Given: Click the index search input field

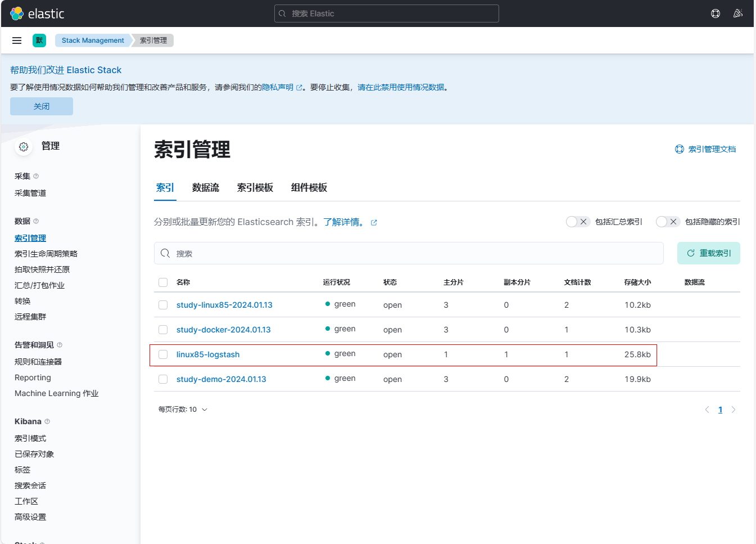Looking at the screenshot, I should pos(409,253).
